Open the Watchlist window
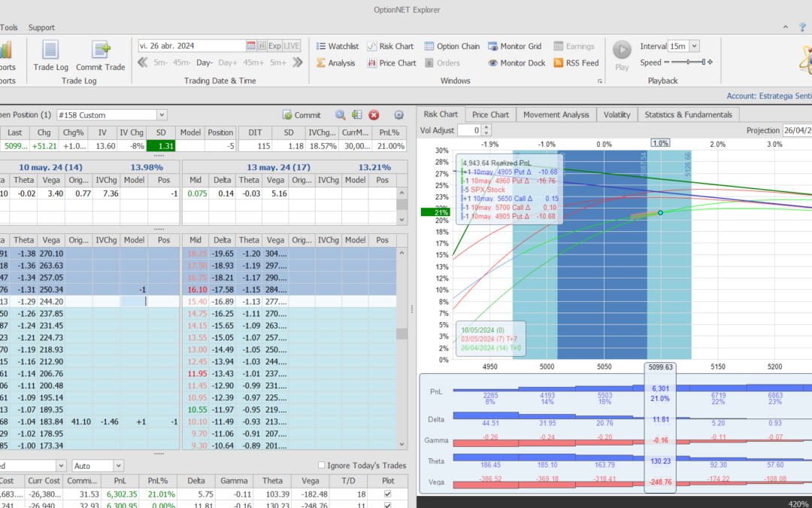The height and width of the screenshot is (508, 812). tap(336, 46)
